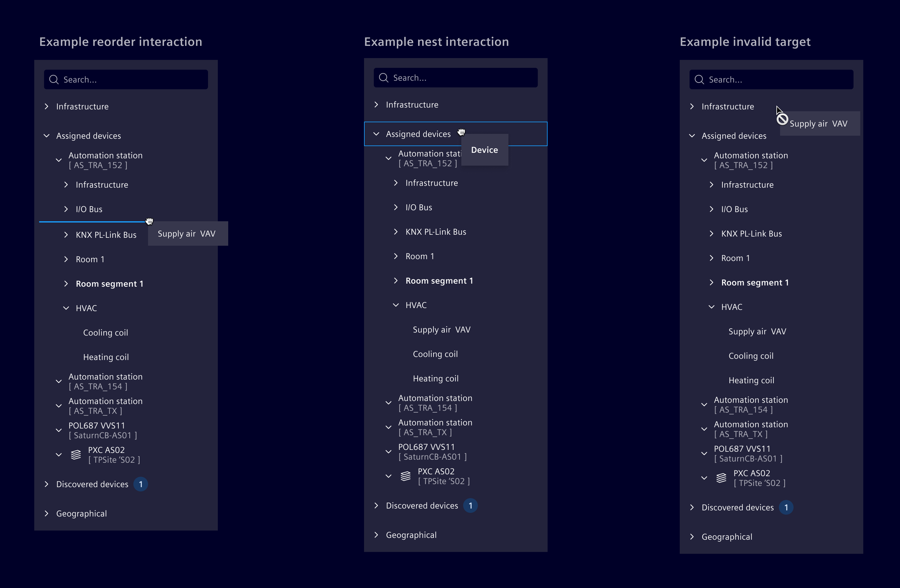This screenshot has width=900, height=588.
Task: Click PXC AS02 stack icon in invalid target panel
Action: 721,478
